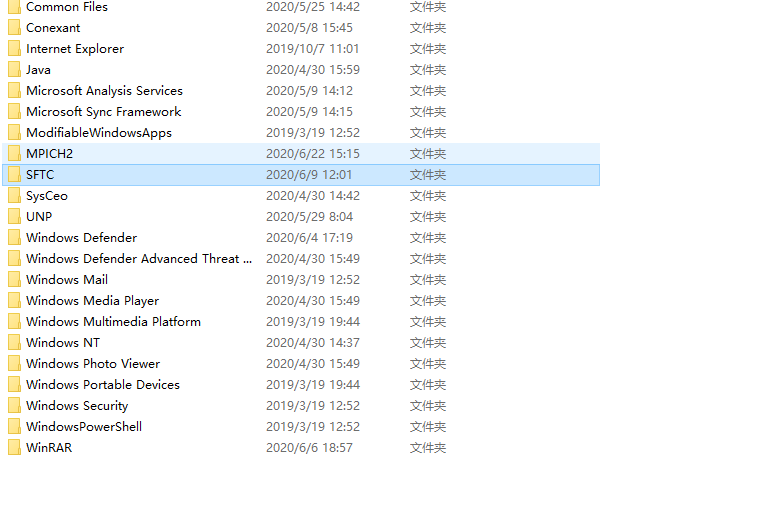Image resolution: width=764 pixels, height=506 pixels.
Task: Click 文件夹 type in MPICH2 row
Action: (428, 154)
